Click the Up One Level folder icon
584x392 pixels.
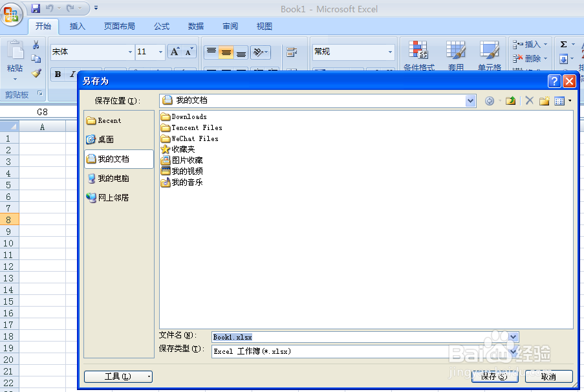coord(511,101)
